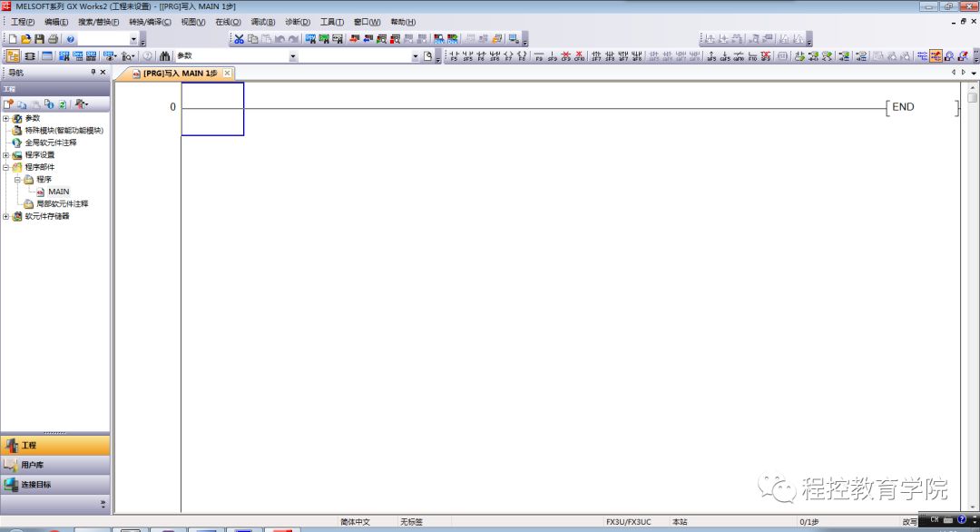
Task: Insert application instruction with F8 icon
Action: (x=522, y=56)
